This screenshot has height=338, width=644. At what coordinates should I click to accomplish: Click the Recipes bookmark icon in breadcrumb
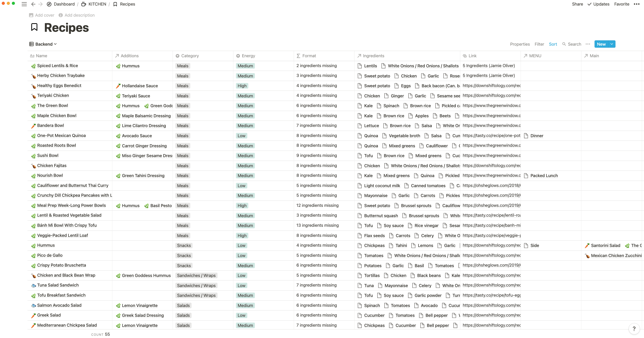tap(115, 4)
